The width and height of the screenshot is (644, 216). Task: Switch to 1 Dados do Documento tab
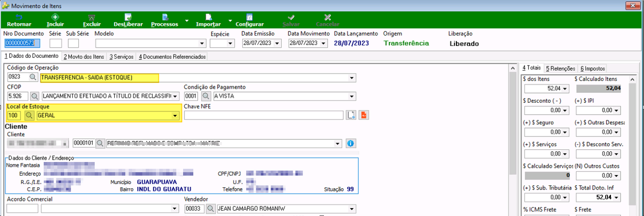click(32, 56)
